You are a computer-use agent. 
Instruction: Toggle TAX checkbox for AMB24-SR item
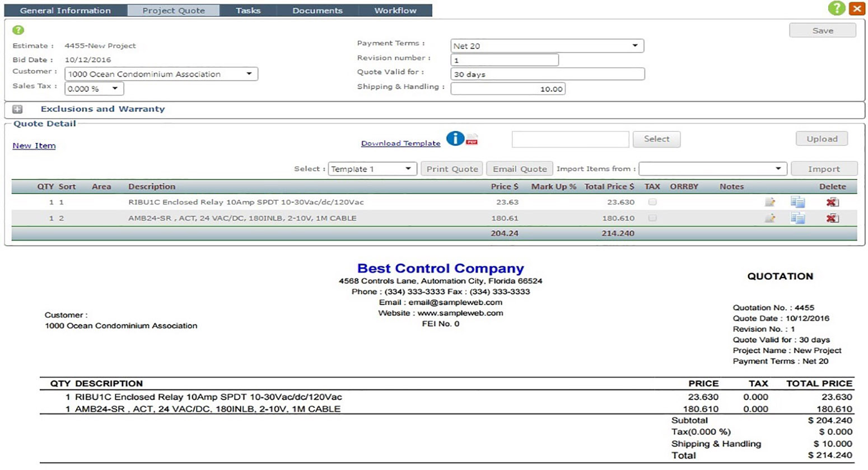coord(652,218)
